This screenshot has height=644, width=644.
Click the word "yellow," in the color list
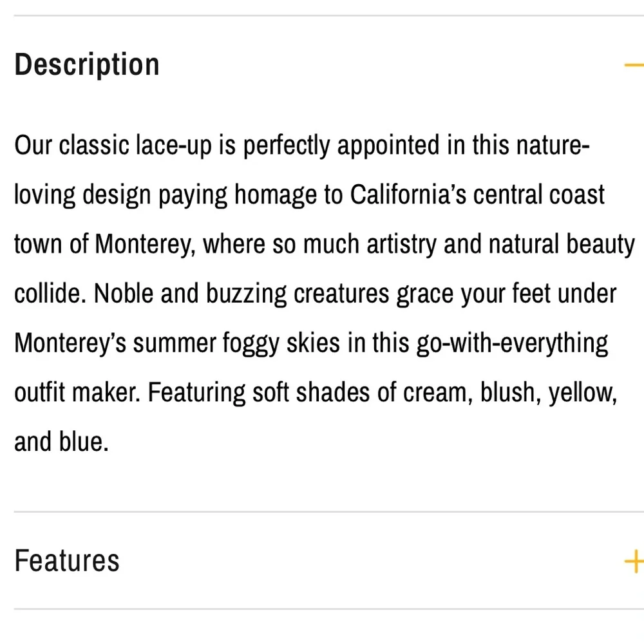click(583, 393)
